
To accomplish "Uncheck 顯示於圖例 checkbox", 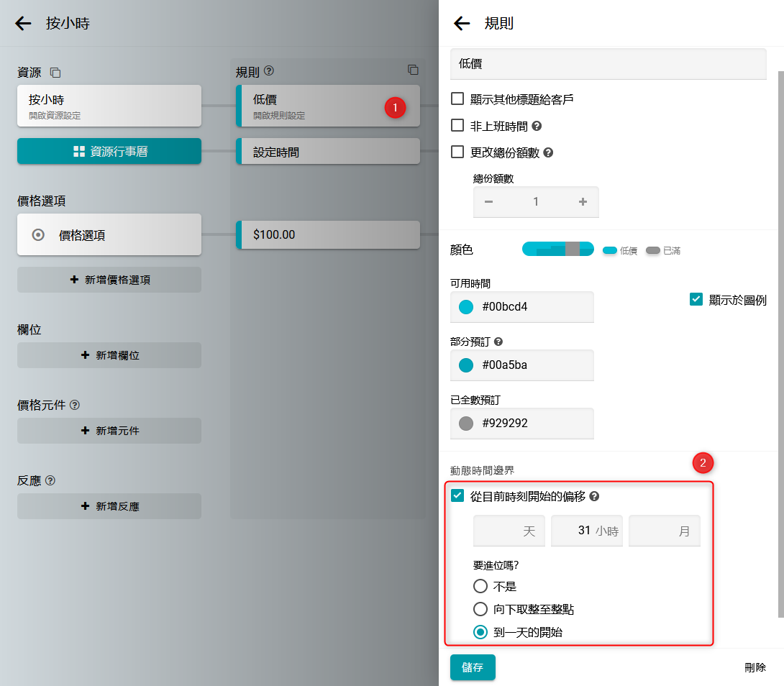I will pos(696,300).
